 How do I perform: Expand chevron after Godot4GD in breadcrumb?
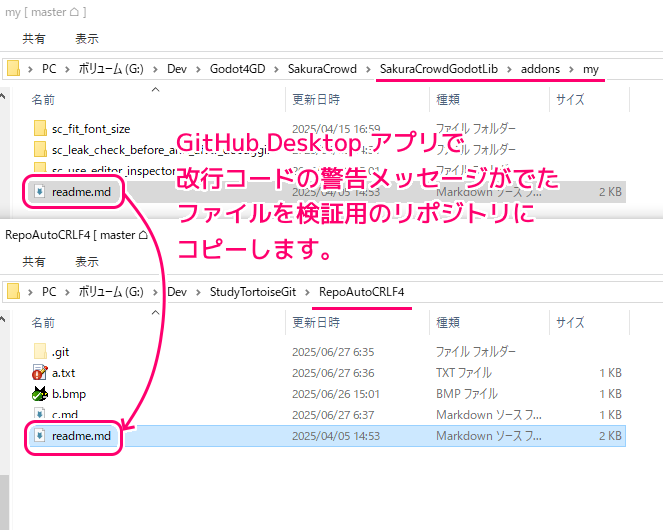click(x=269, y=68)
